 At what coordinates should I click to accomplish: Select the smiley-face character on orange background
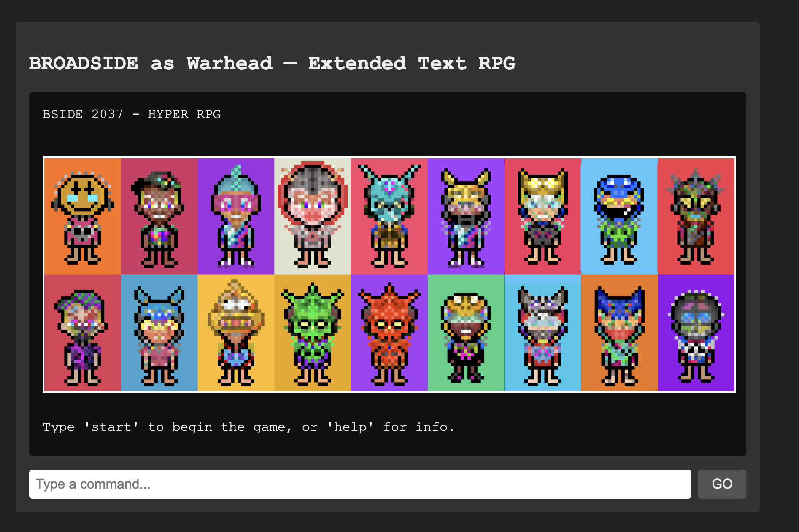(83, 216)
